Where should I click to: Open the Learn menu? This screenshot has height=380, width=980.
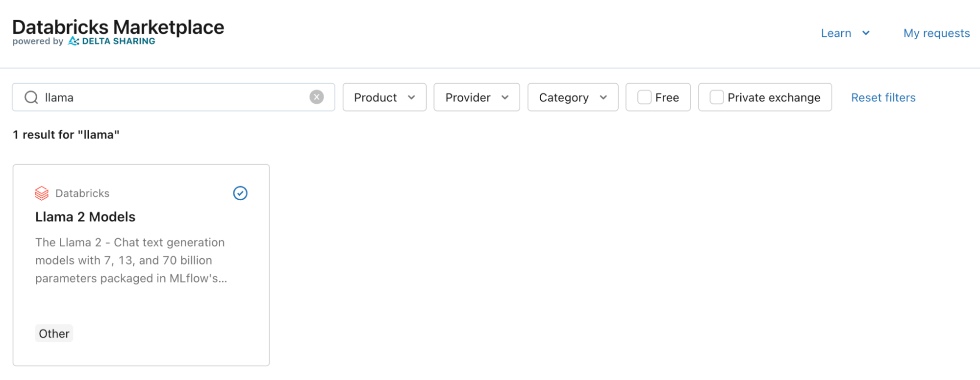click(x=836, y=33)
